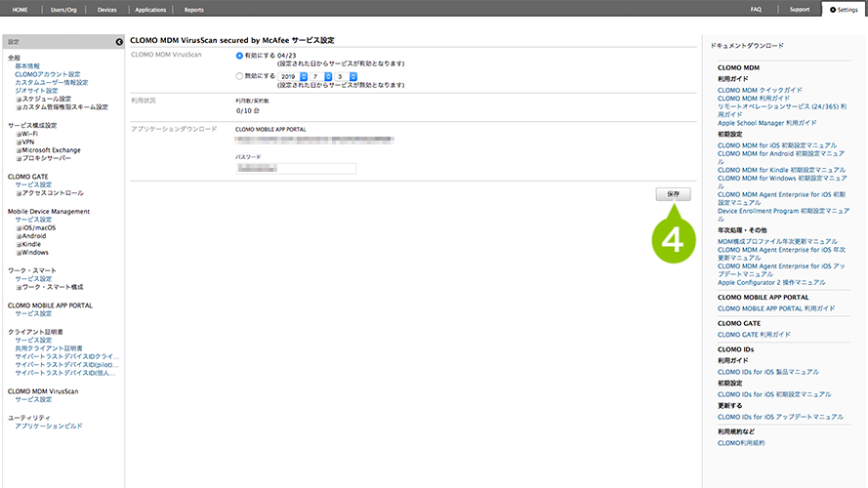The image size is (868, 488).
Task: Expand ワーク・スマート構成 tree node
Action: [19, 288]
